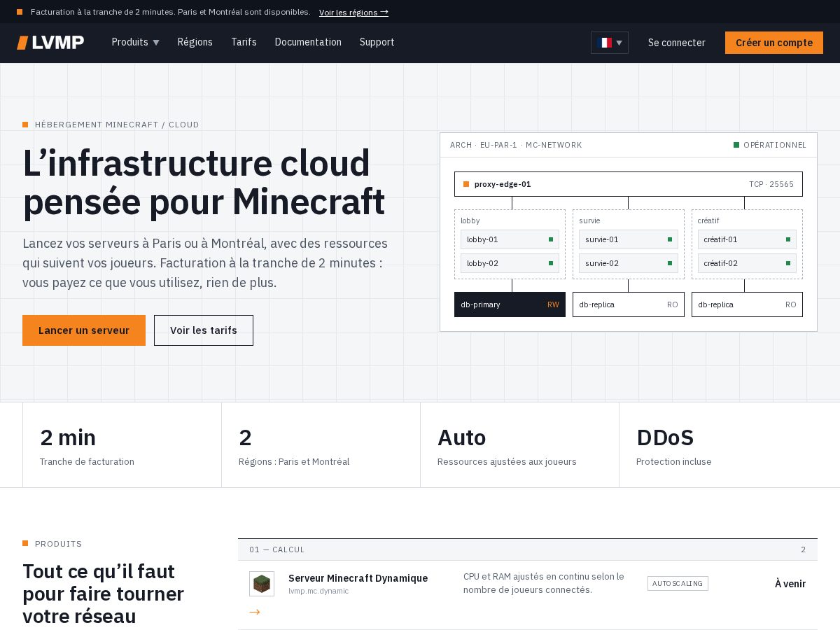Screen dimensions: 840x630
Task: Open Serveur Minecraft Dynamique product title
Action: pyautogui.click(x=358, y=578)
